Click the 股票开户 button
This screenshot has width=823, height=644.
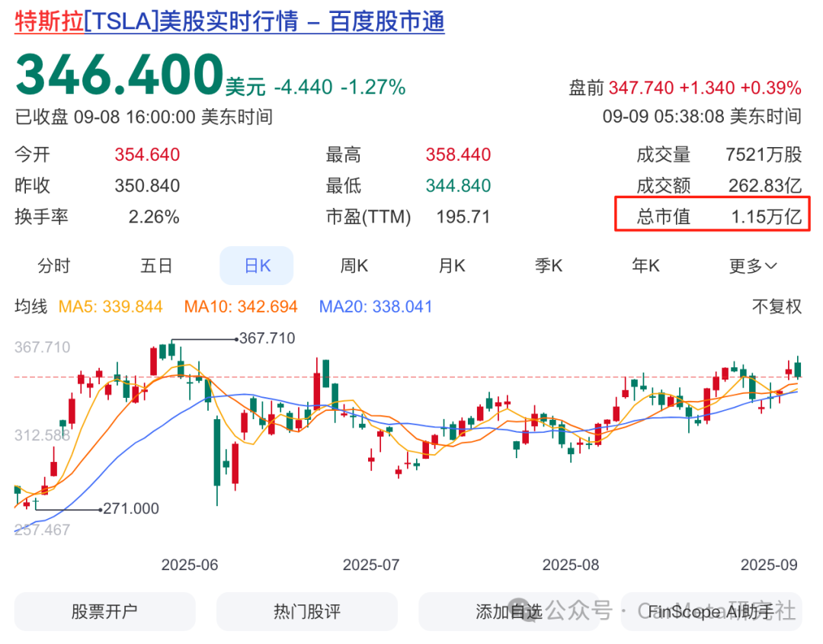tap(104, 611)
